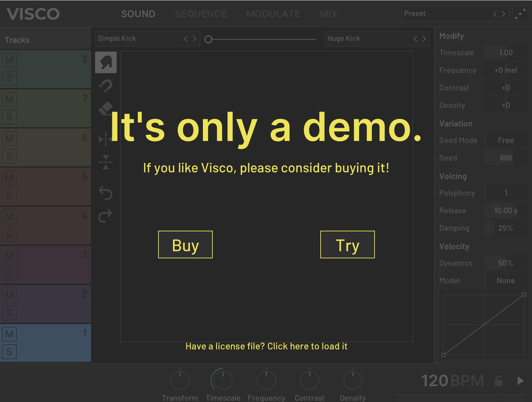Mute track 6
Image resolution: width=532 pixels, height=402 pixels.
[x=9, y=139]
